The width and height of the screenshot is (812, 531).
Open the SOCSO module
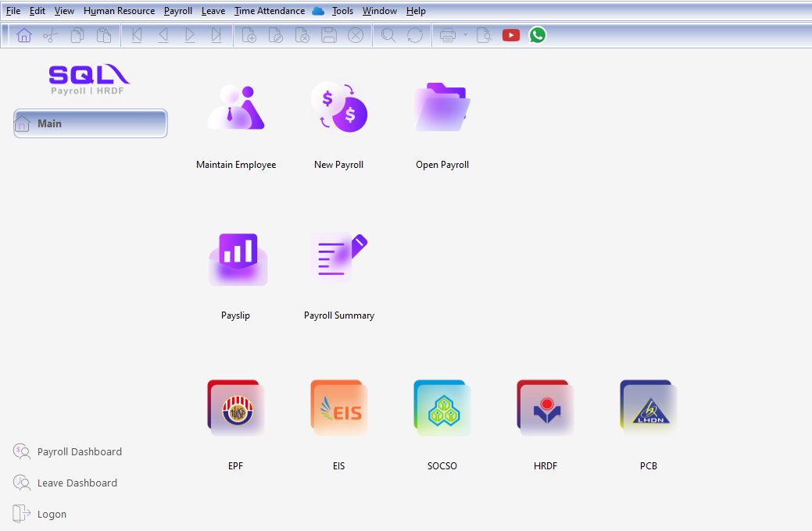(442, 407)
